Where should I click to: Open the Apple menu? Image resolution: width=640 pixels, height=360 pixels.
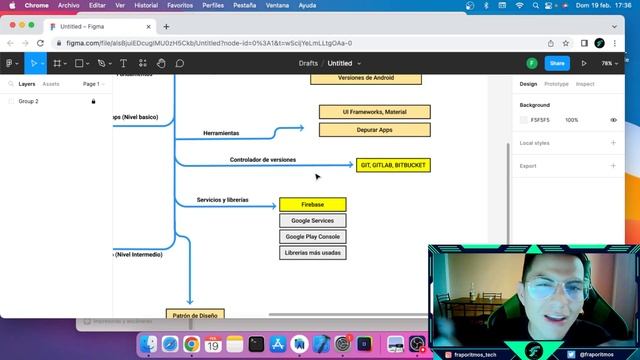pos(12,5)
